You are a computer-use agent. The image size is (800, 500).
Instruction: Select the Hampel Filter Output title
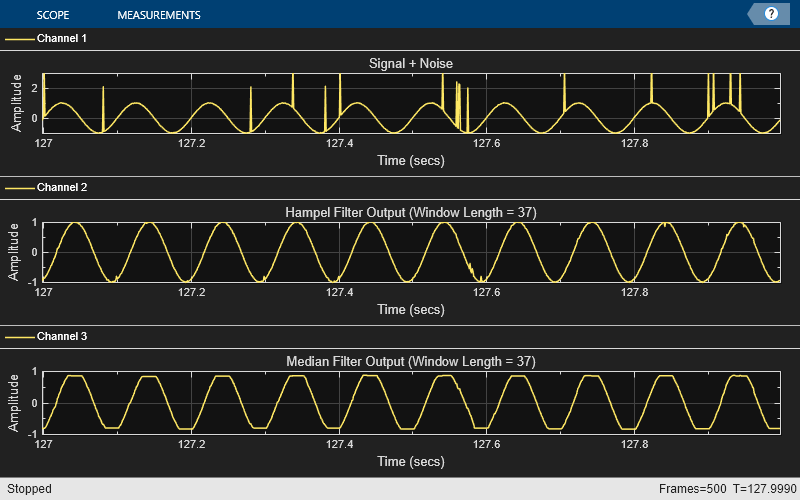click(411, 212)
